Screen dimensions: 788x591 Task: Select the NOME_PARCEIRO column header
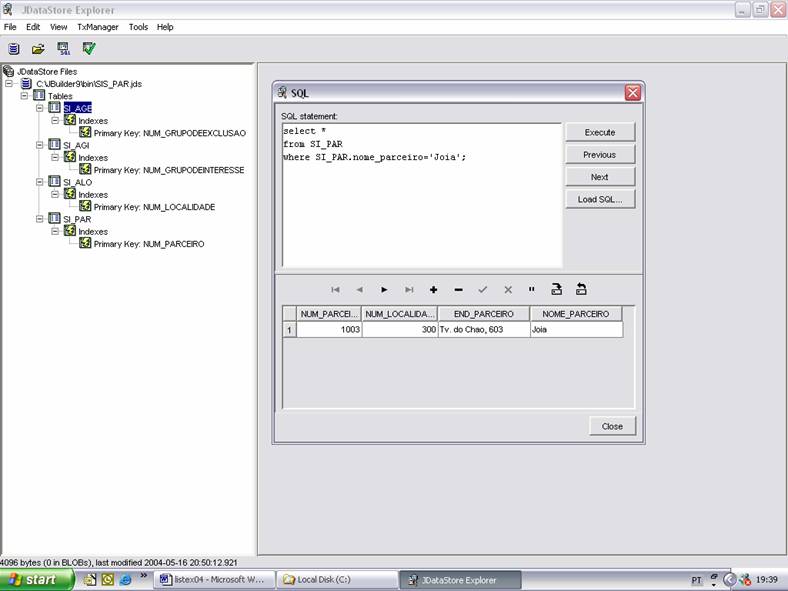pyautogui.click(x=575, y=314)
